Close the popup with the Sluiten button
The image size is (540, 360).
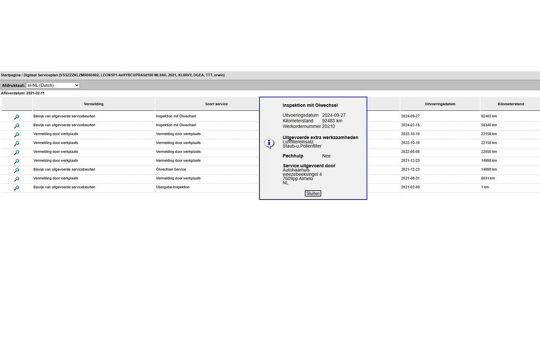coord(313,193)
